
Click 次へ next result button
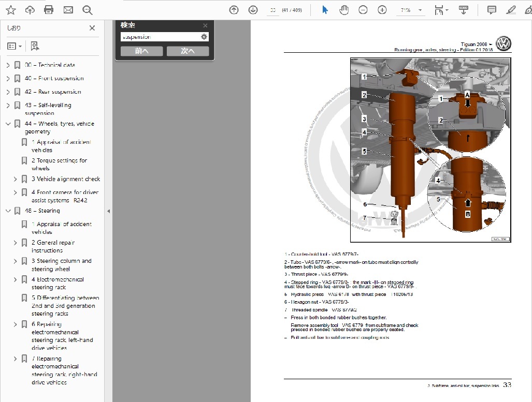coord(188,51)
